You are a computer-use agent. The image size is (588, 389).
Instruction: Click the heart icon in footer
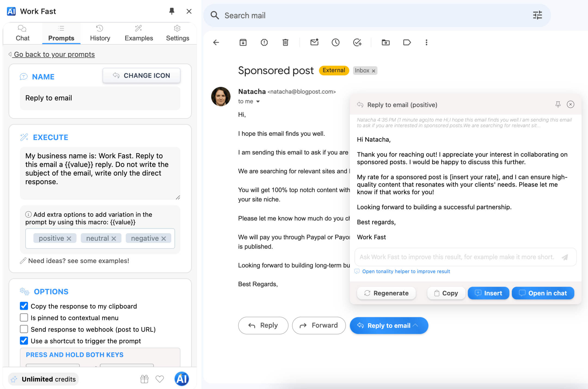click(160, 379)
